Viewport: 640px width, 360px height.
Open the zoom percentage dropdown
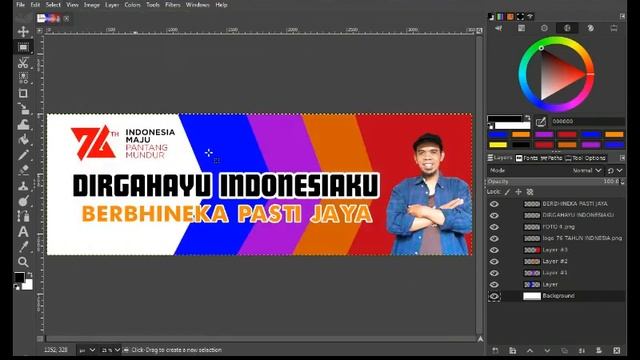click(x=111, y=350)
